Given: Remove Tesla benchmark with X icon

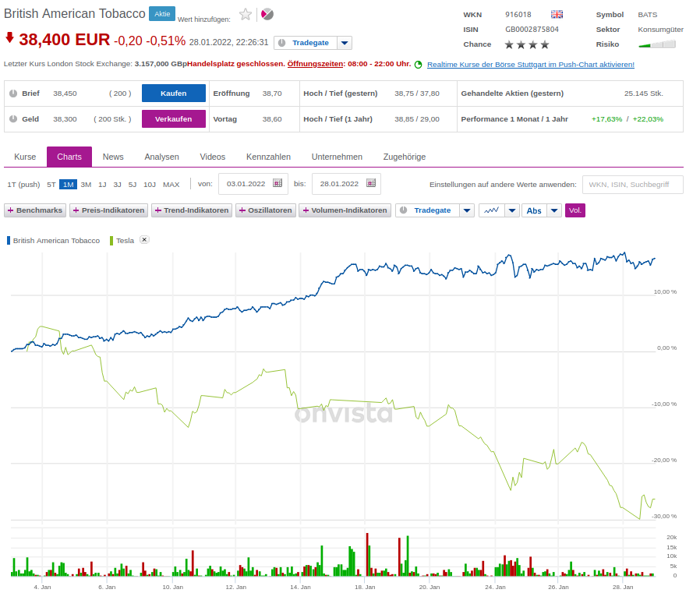Looking at the screenshot, I should pos(144,239).
